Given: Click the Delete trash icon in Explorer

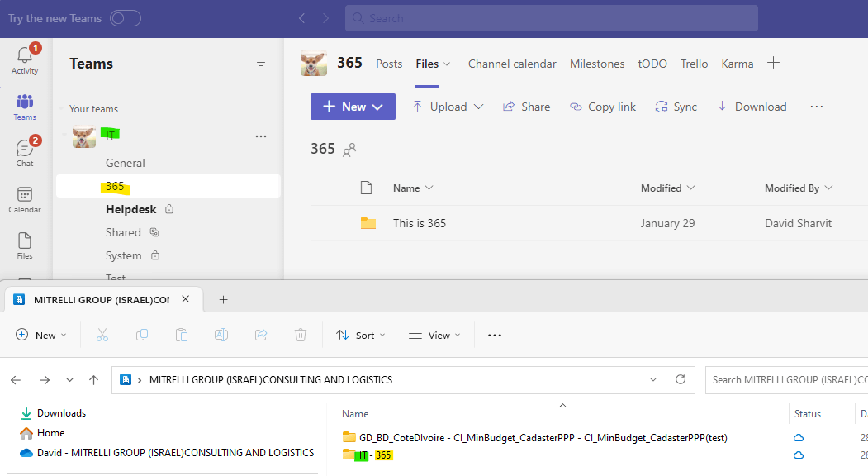Looking at the screenshot, I should pyautogui.click(x=300, y=335).
